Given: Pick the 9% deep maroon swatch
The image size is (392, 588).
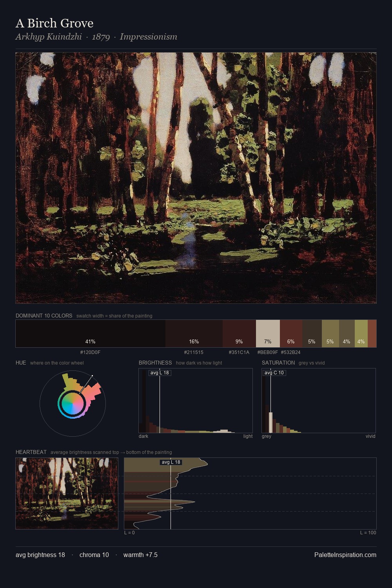Looking at the screenshot, I should pos(239,334).
